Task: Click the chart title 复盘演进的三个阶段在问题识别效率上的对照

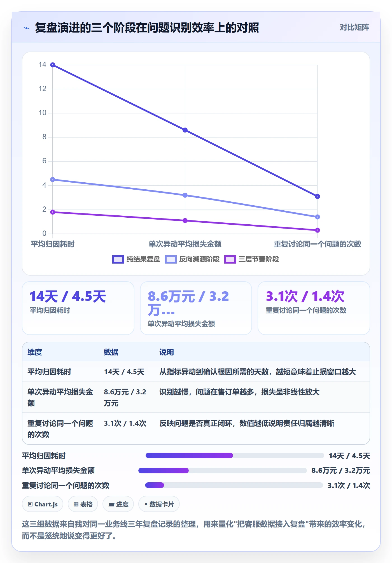Action: click(147, 28)
